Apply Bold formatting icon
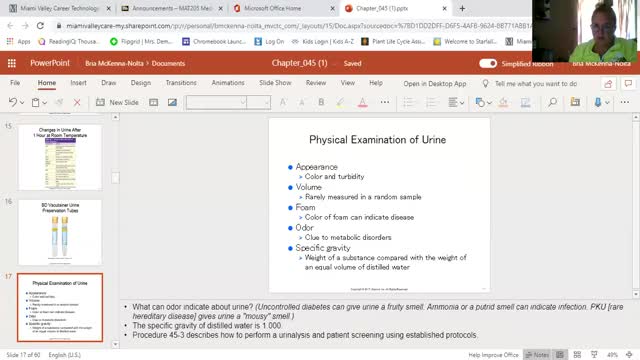Viewport: 640px width, 360px height. (321, 102)
